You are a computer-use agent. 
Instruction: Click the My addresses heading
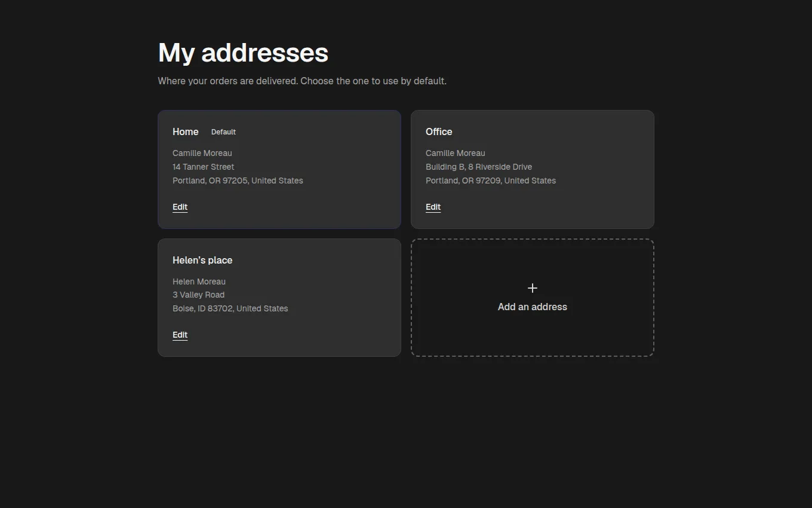(243, 53)
